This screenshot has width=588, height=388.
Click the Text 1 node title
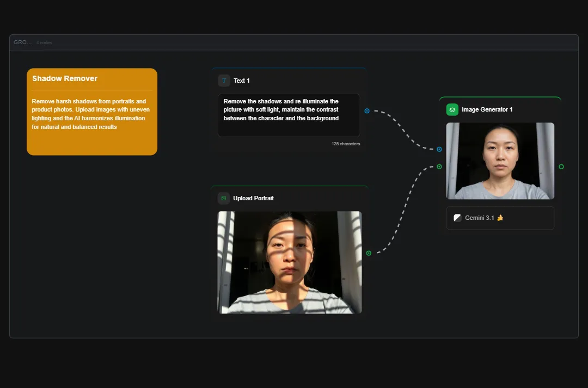coord(241,81)
